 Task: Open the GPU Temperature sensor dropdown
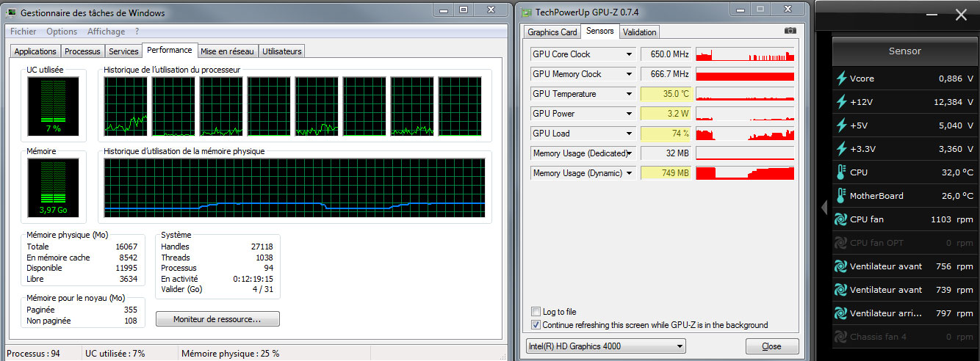[x=629, y=94]
